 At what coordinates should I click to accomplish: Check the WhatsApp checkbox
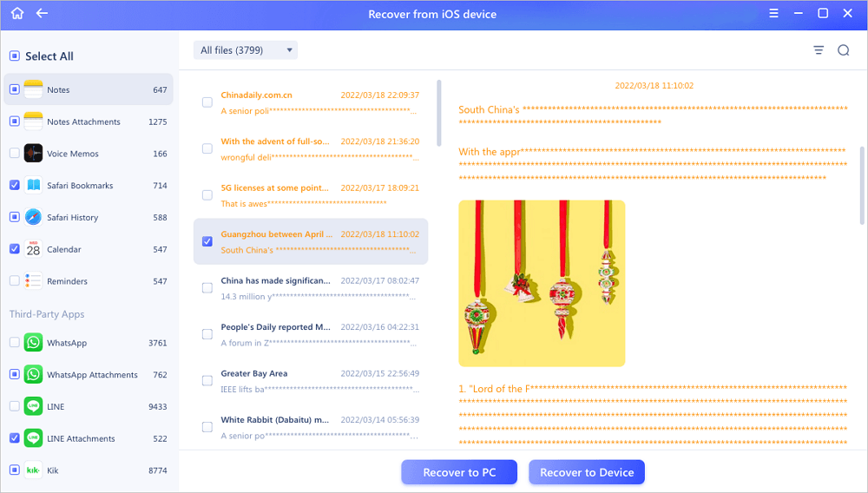point(15,343)
